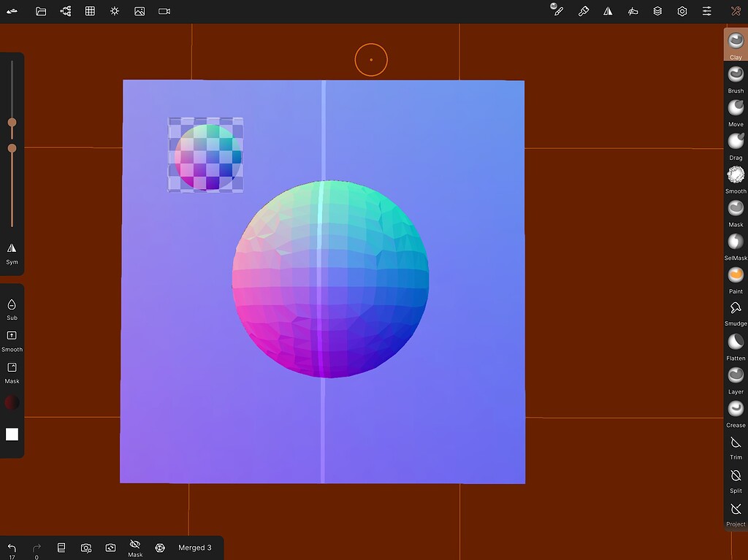Select the Flatten brush
748x560 pixels.
click(735, 341)
